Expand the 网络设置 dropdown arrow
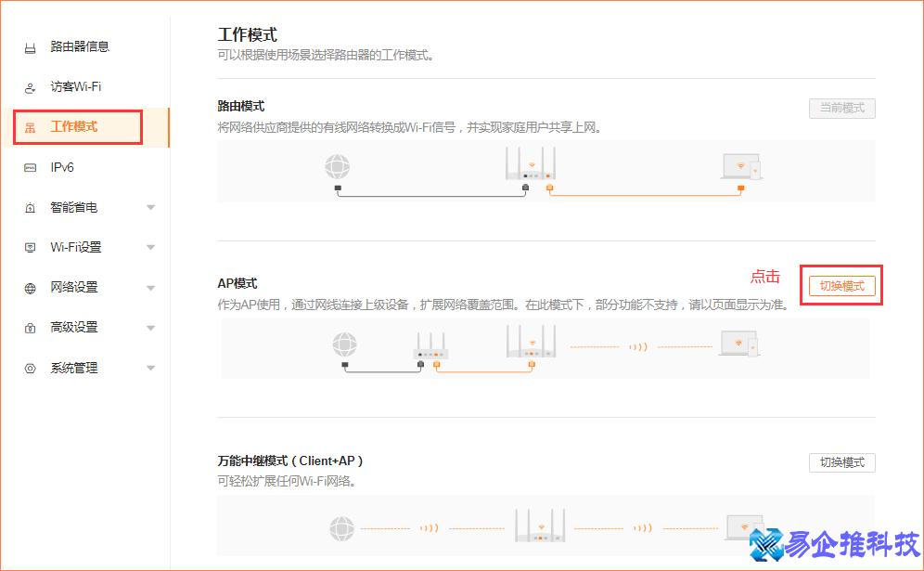 [x=150, y=287]
